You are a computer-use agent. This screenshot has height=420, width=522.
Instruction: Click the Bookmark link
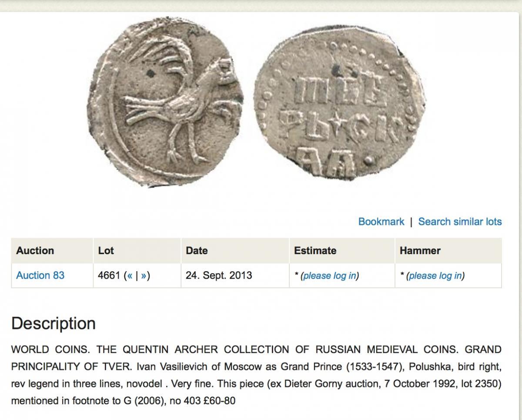[381, 222]
